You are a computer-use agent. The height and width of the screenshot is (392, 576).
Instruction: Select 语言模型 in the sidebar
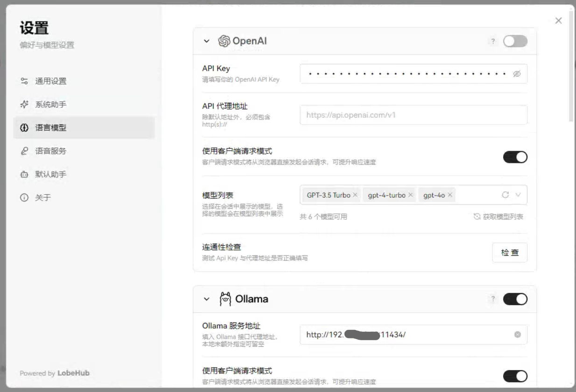pos(84,128)
